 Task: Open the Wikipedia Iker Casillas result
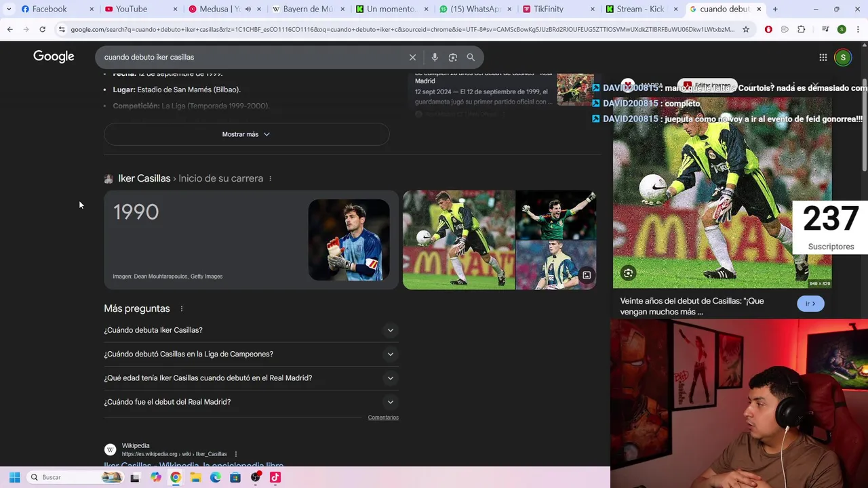click(194, 466)
